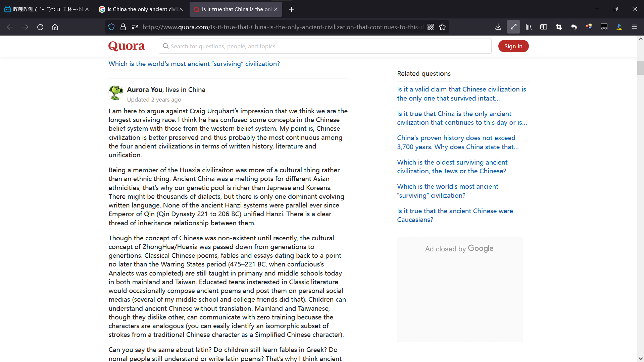Open the library bookshelf icon

(529, 27)
